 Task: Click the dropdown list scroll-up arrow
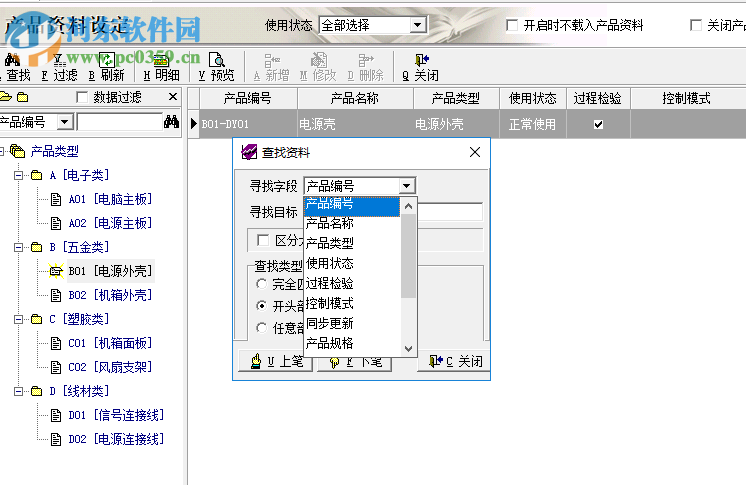tap(408, 206)
